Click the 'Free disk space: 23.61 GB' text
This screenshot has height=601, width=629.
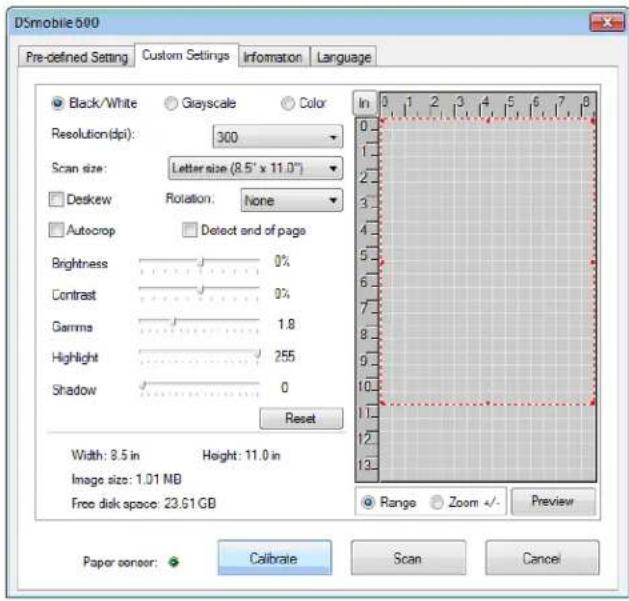(144, 503)
